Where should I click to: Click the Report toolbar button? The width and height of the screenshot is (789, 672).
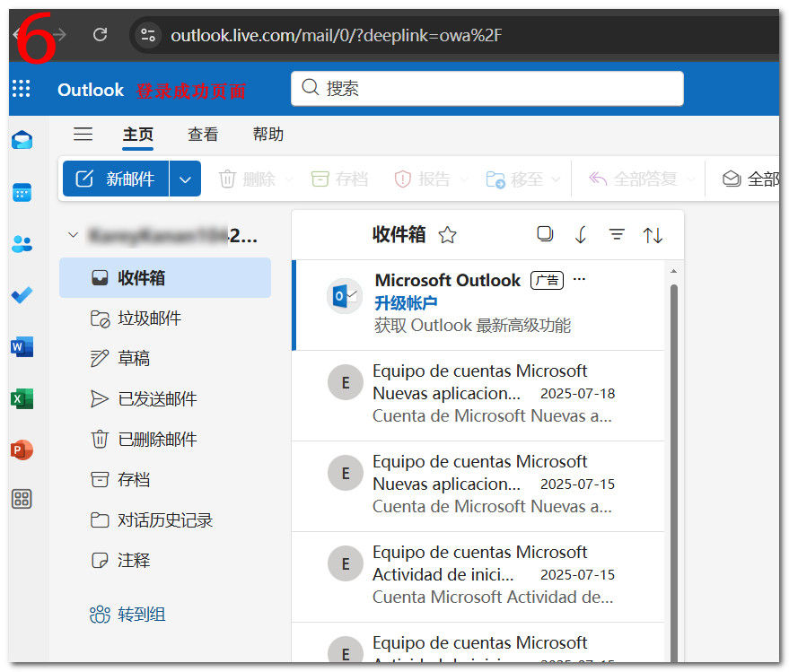tap(422, 179)
